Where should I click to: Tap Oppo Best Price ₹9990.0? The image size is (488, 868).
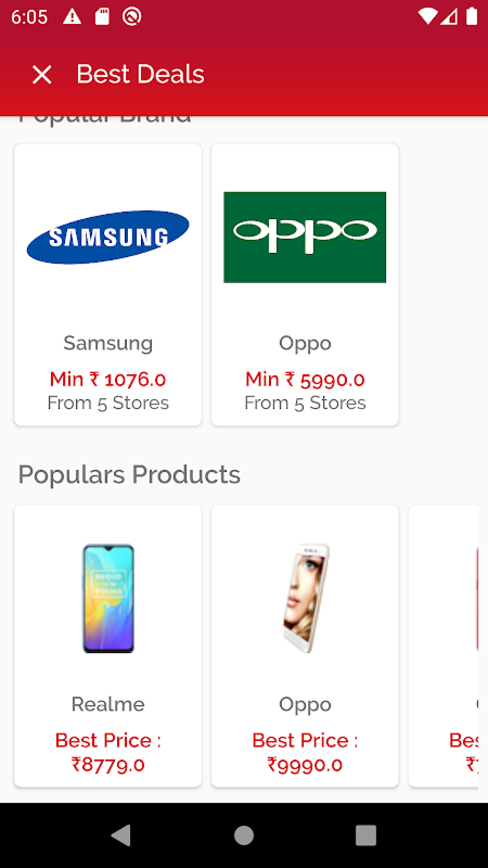tap(305, 753)
